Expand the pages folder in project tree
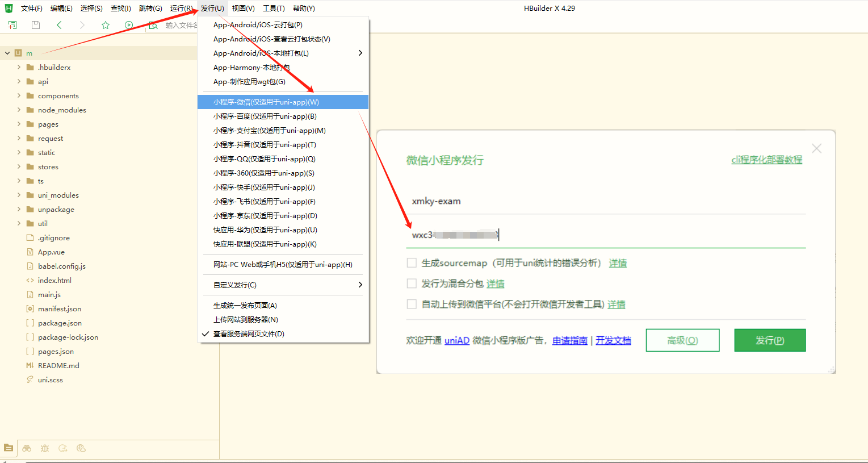Screen dimensions: 868x463 coord(19,124)
